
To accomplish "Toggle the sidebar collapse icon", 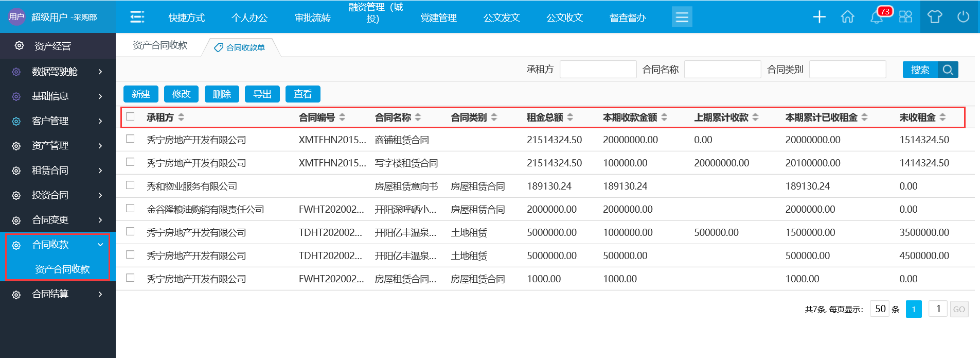I will coord(137,17).
